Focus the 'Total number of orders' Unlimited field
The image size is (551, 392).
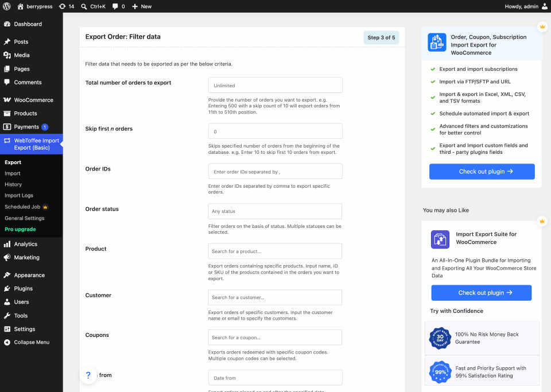(x=275, y=86)
